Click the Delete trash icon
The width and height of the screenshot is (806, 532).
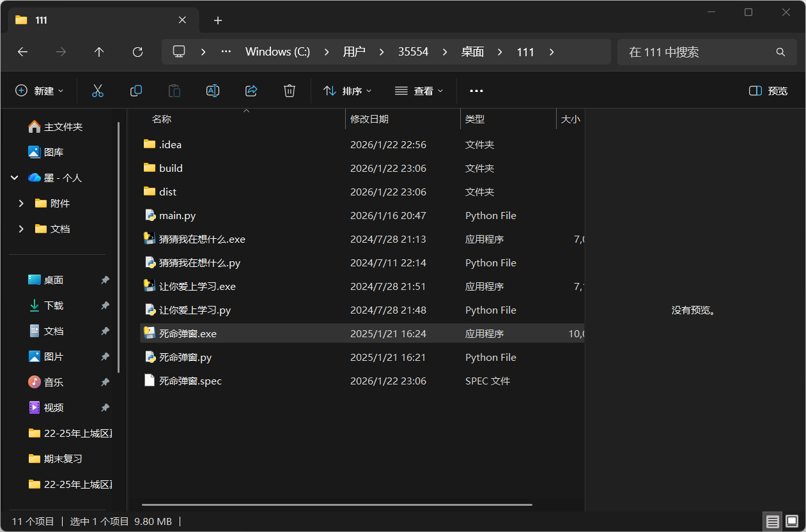point(290,91)
